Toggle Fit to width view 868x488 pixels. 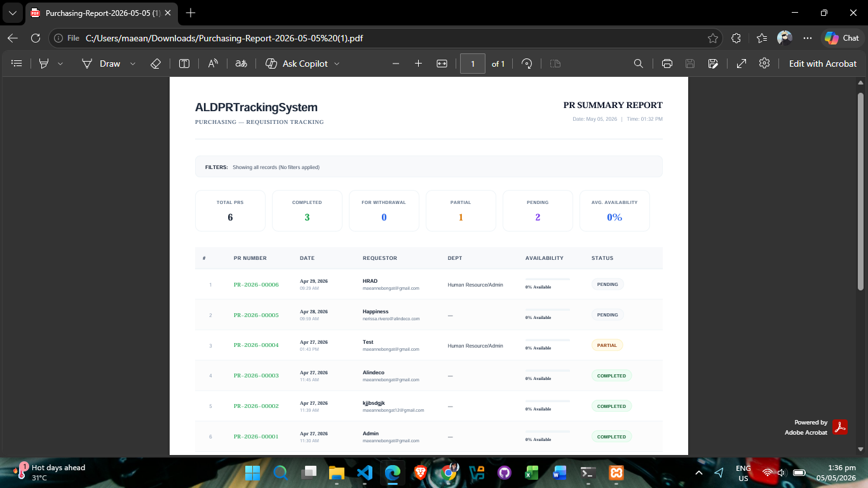[x=442, y=64]
